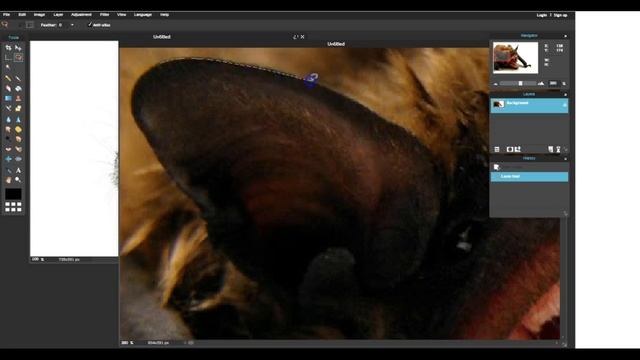640x360 pixels.
Task: Choose polygonal lasso mode in options bar
Action: (x=30, y=25)
